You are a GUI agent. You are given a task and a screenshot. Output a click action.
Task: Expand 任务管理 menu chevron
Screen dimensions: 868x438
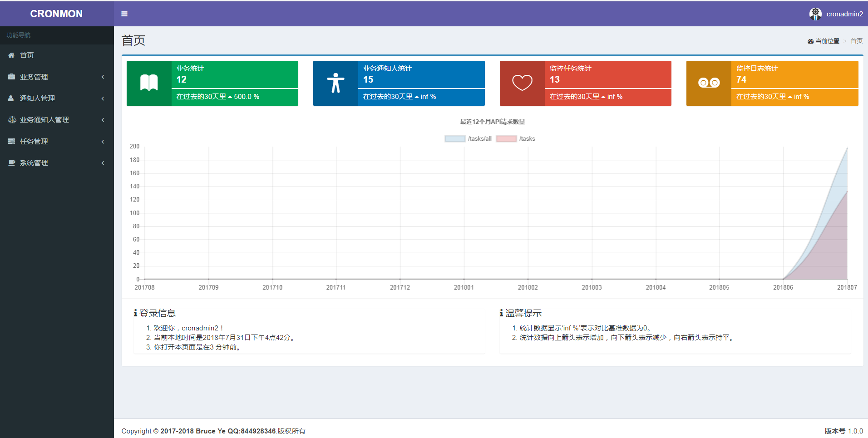[x=103, y=142]
